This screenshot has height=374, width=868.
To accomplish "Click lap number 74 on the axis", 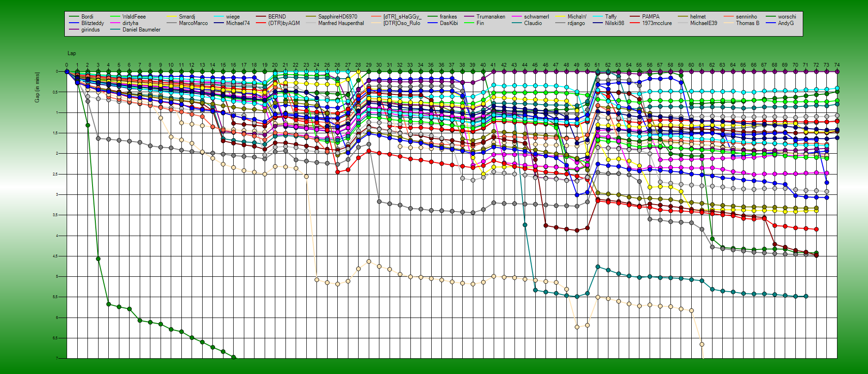I will [837, 65].
